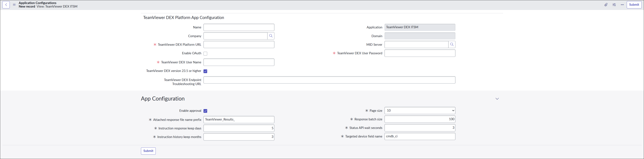Click the back arrow button
The height and width of the screenshot is (159, 644).
[6, 5]
